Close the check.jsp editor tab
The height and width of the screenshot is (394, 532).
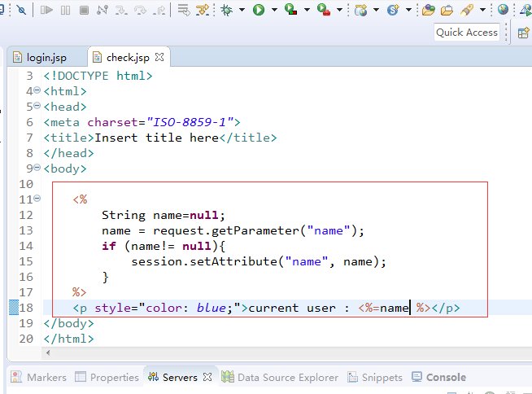(x=159, y=58)
